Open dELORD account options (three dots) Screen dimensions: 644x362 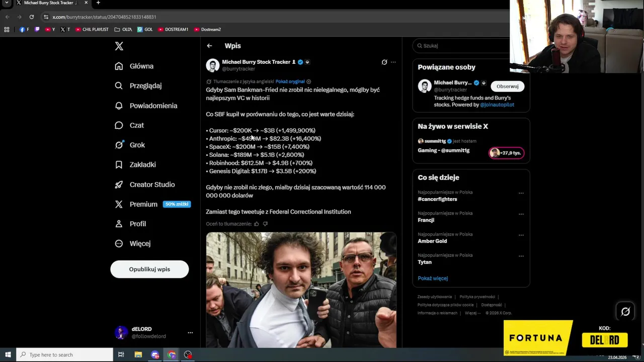tap(190, 333)
